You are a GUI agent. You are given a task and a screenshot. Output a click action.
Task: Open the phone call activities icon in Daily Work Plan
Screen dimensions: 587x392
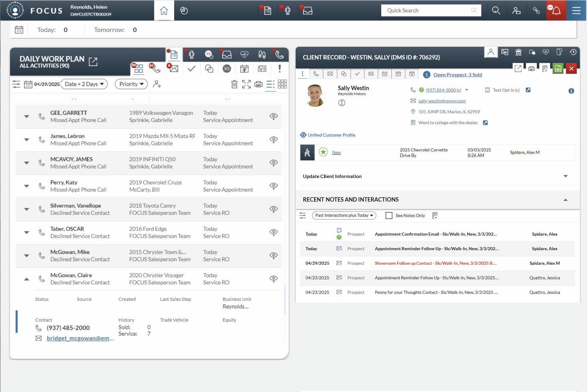pos(156,69)
